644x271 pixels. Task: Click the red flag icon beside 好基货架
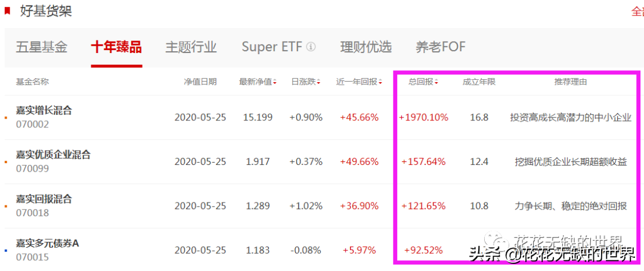point(7,11)
